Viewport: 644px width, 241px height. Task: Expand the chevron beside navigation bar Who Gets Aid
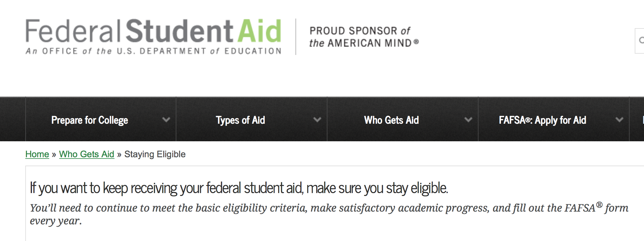[x=468, y=120]
